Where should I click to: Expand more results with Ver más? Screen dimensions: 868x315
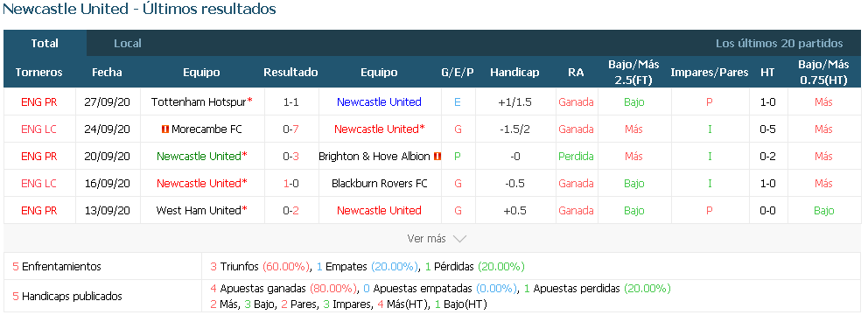pos(437,239)
